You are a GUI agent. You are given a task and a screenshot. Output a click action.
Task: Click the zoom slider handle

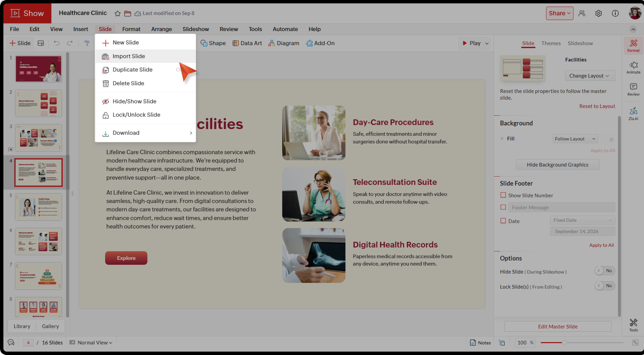[x=564, y=343]
